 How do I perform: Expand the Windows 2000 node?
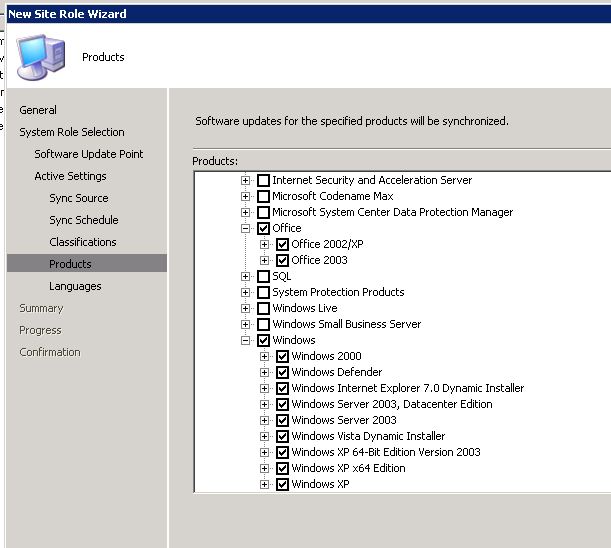tap(264, 356)
